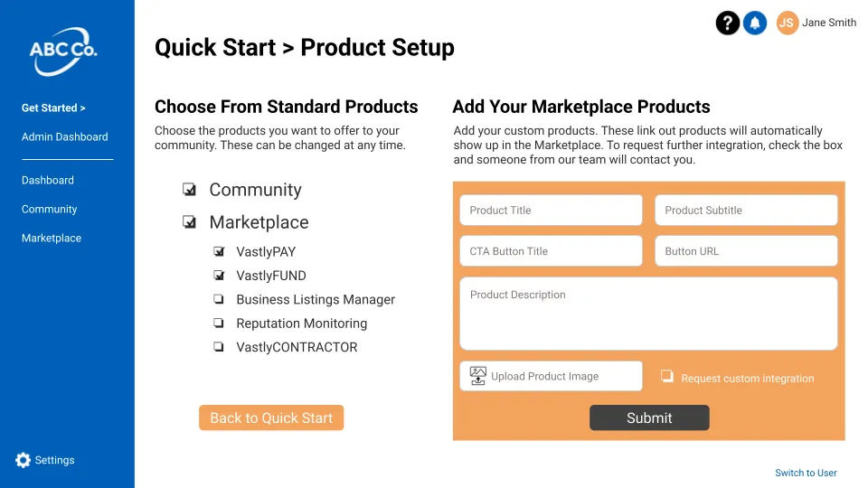Click into the Product Description text area
Image resolution: width=868 pixels, height=488 pixels.
(x=648, y=314)
